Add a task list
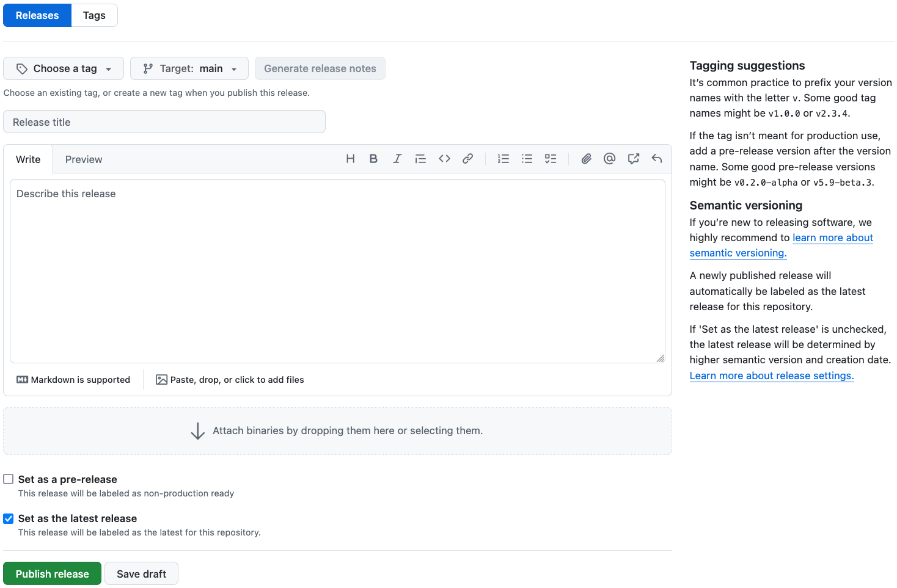 551,159
